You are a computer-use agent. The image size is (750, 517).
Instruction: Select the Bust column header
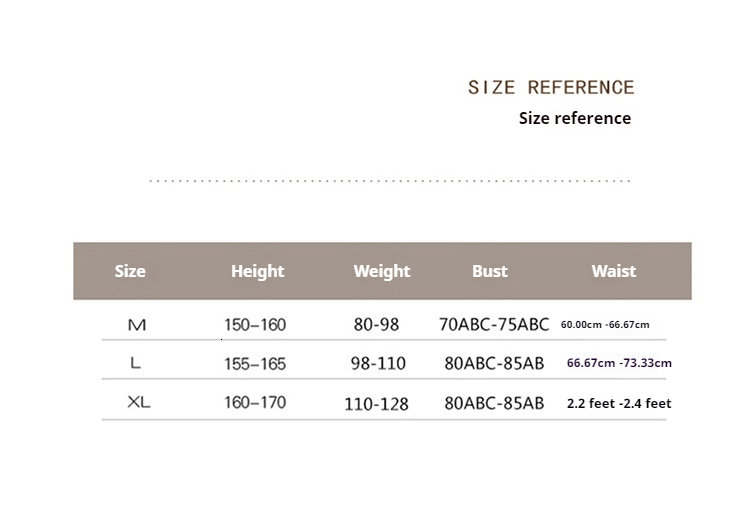(490, 271)
